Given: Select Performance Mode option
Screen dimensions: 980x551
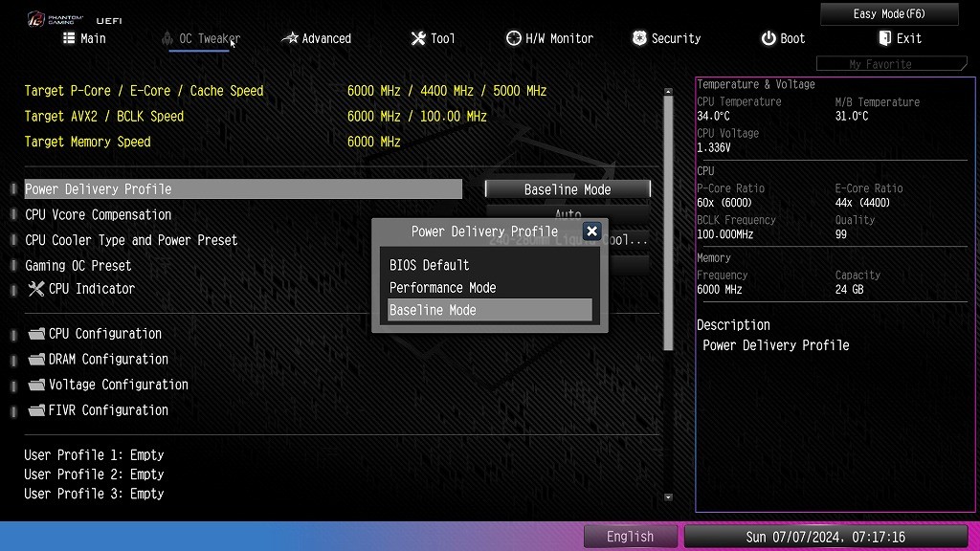Looking at the screenshot, I should pos(442,288).
